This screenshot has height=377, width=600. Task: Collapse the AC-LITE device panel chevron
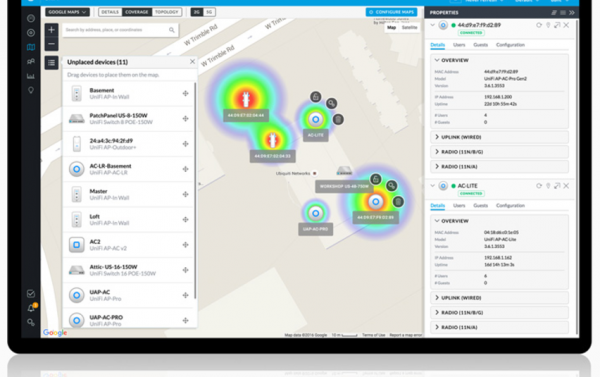point(432,186)
